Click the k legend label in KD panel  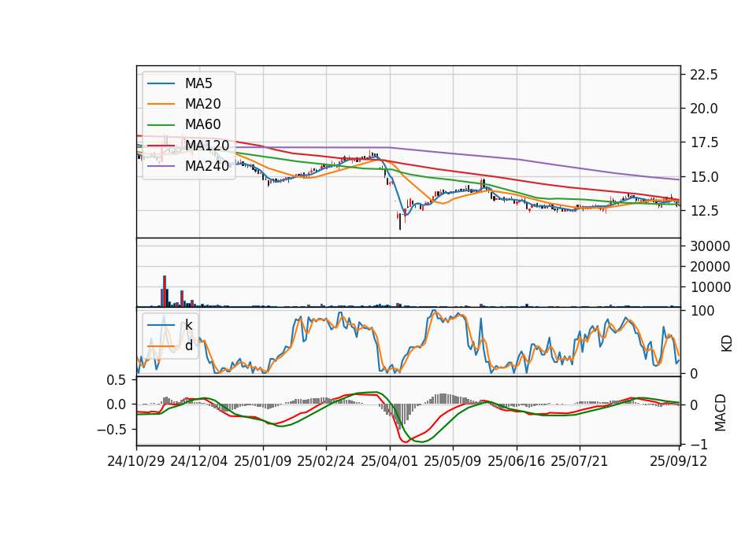click(x=188, y=325)
